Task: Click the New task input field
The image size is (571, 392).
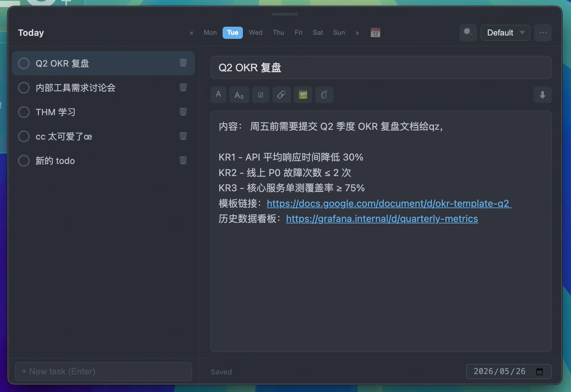Action: [x=104, y=371]
